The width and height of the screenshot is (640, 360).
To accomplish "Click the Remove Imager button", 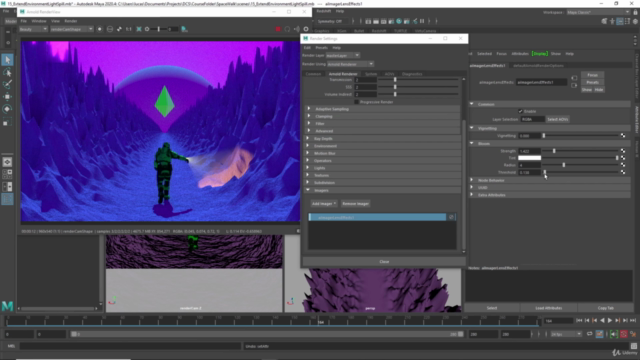I will (356, 204).
